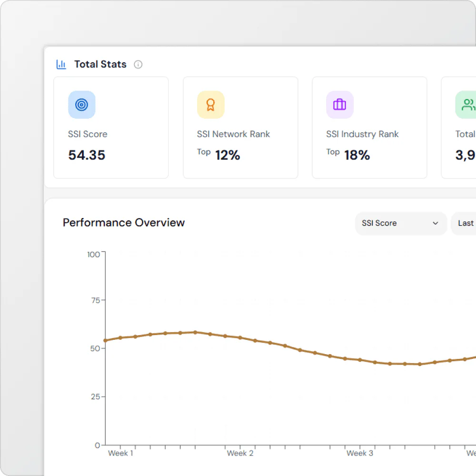Click the briefcase icon on SSI Industry Rank card
Screen dimensions: 476x476
339,104
